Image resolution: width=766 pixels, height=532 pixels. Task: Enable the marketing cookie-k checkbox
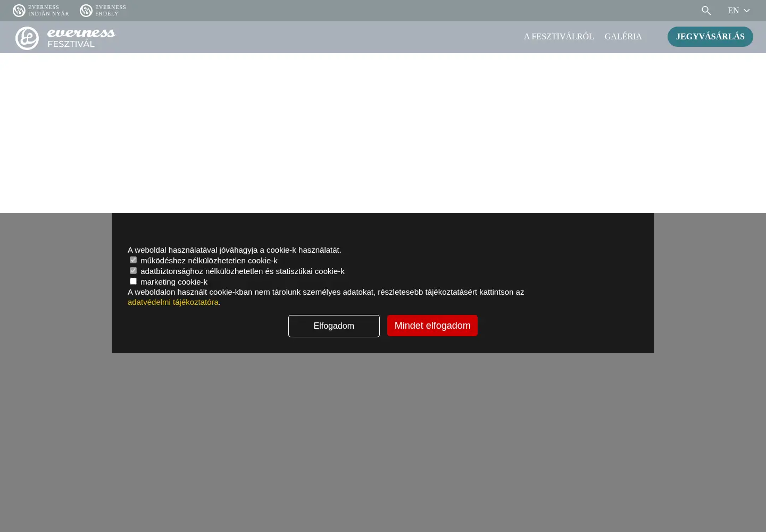tap(133, 281)
